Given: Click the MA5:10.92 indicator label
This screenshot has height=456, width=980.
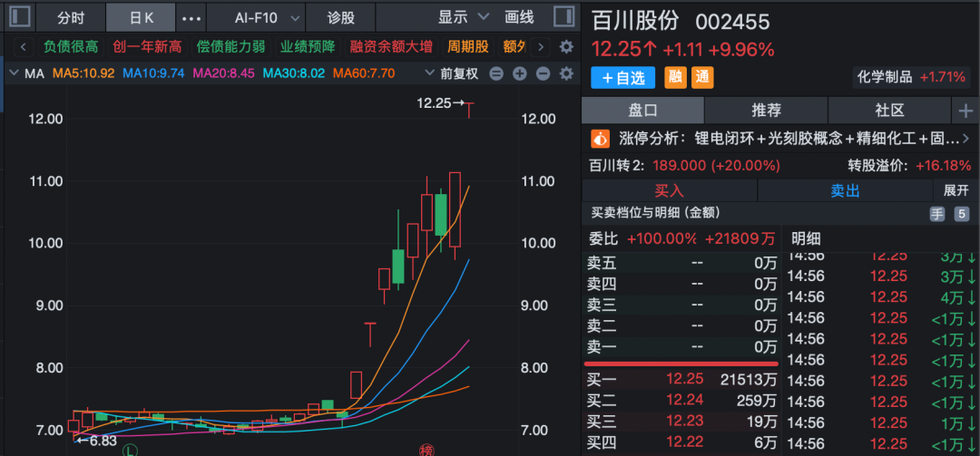Looking at the screenshot, I should pyautogui.click(x=83, y=73).
